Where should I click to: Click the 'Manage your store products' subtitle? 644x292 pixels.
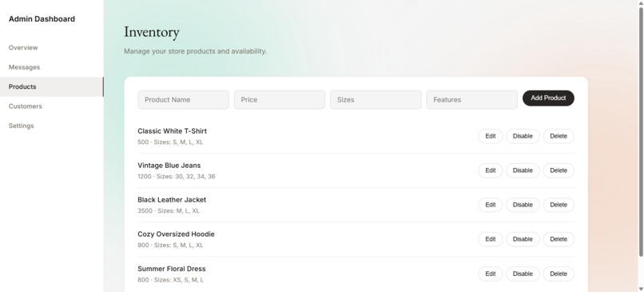point(196,51)
